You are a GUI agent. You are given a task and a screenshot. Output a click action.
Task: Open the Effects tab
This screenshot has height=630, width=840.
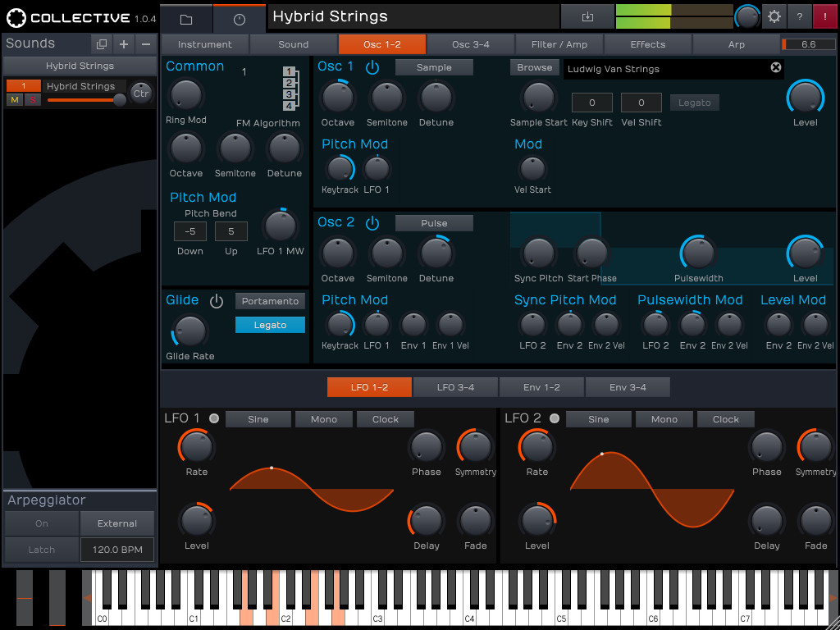point(648,44)
